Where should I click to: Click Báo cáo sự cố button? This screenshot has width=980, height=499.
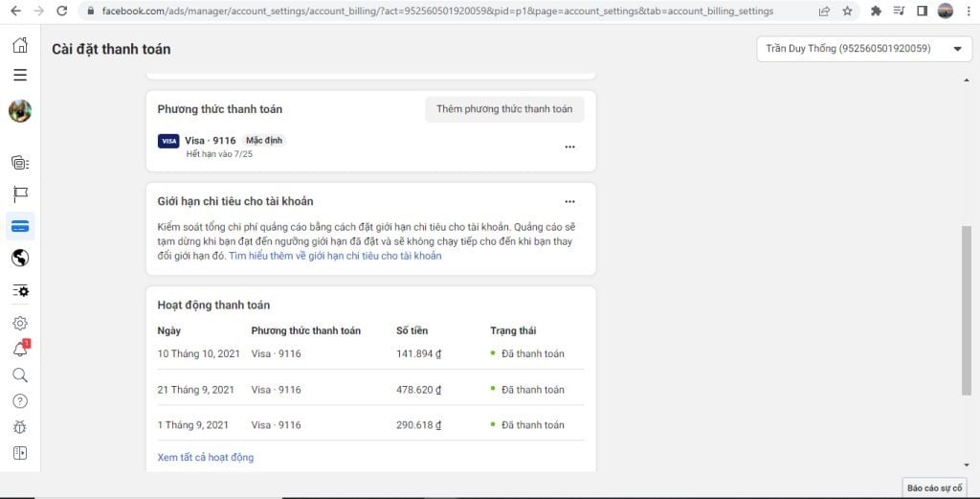pos(934,488)
